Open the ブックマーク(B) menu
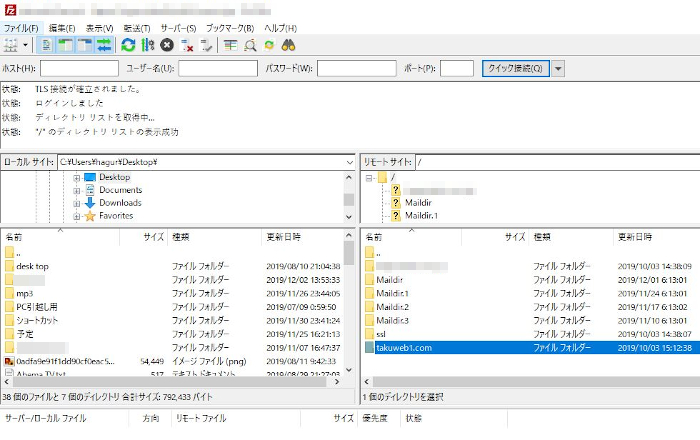This screenshot has height=440, width=700. pyautogui.click(x=230, y=28)
